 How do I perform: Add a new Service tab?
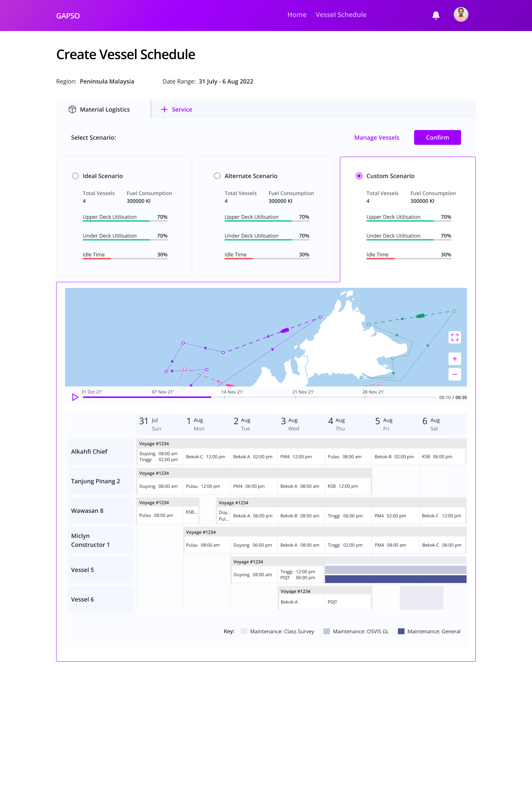[x=177, y=109]
